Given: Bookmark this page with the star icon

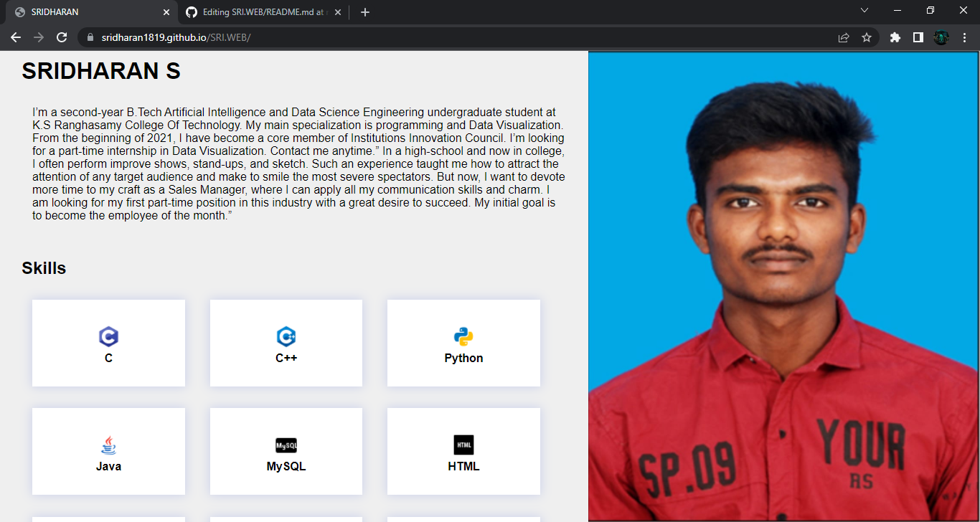Looking at the screenshot, I should pos(867,37).
